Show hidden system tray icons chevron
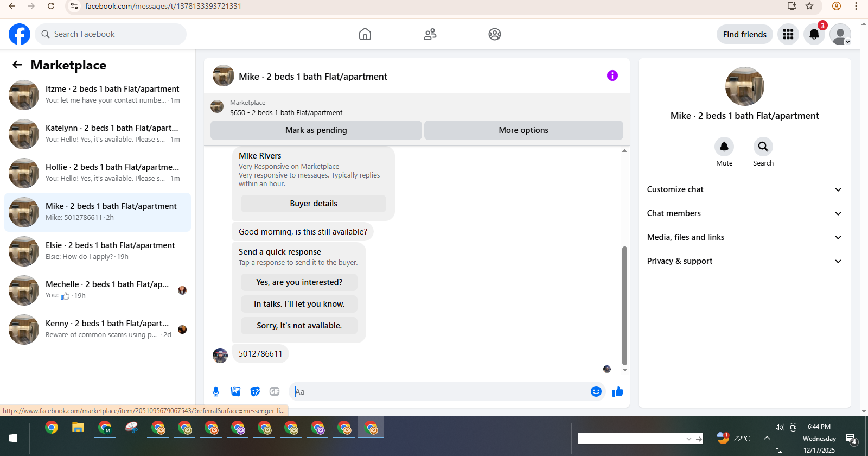 pyautogui.click(x=767, y=438)
